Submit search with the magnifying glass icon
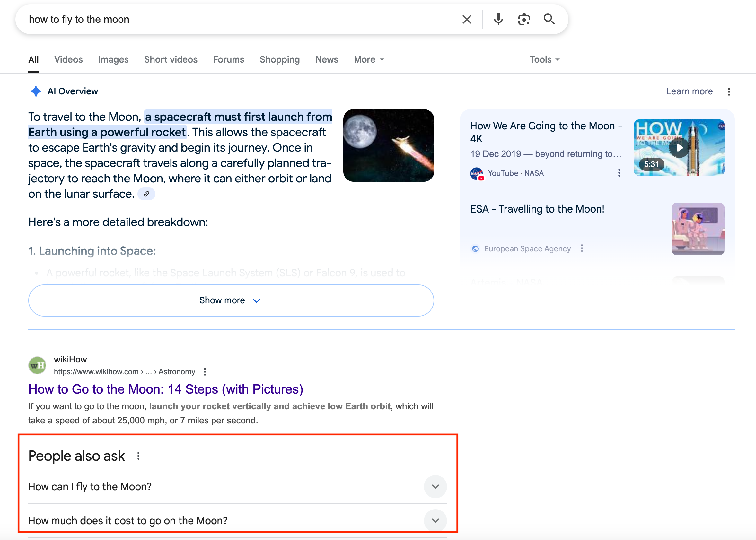Screen dimensions: 756x540 549,19
